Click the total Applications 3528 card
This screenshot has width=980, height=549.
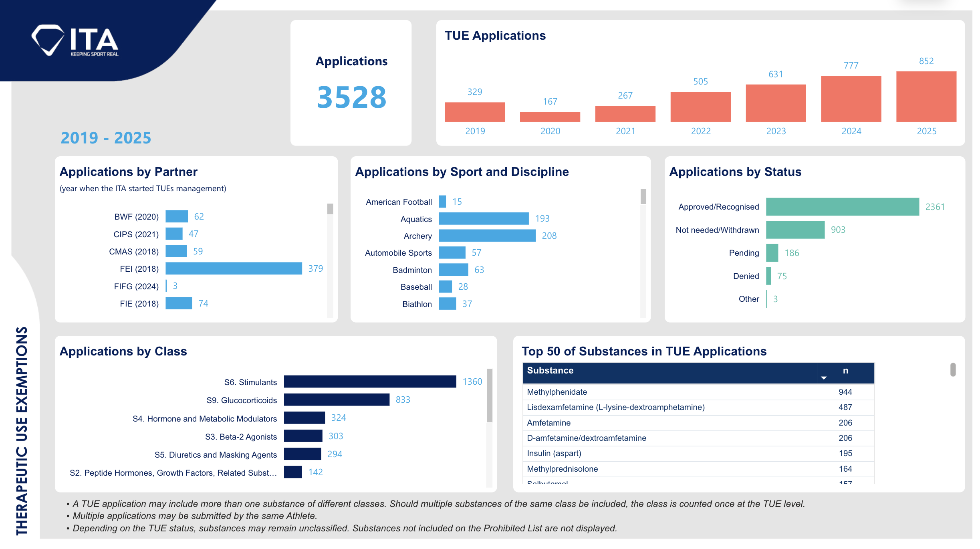tap(351, 83)
